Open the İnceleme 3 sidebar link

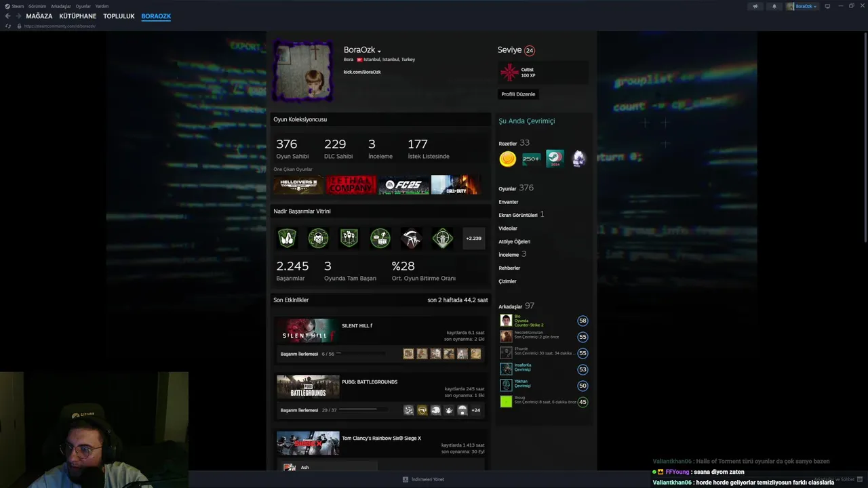click(x=513, y=254)
